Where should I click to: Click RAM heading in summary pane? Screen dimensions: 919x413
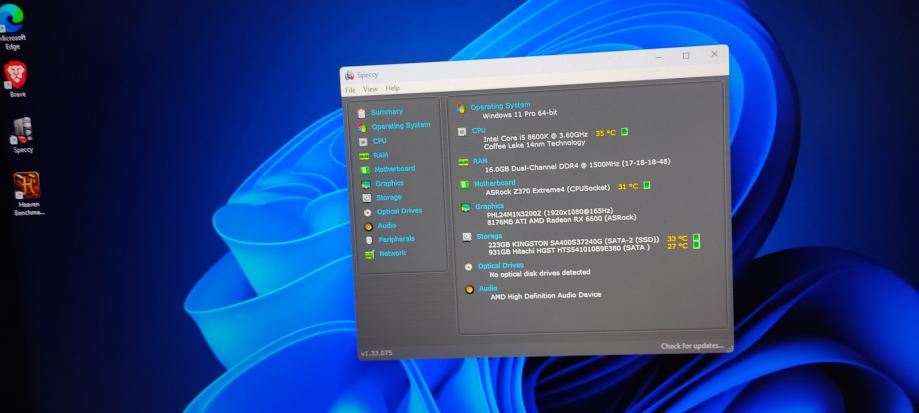pyautogui.click(x=481, y=161)
